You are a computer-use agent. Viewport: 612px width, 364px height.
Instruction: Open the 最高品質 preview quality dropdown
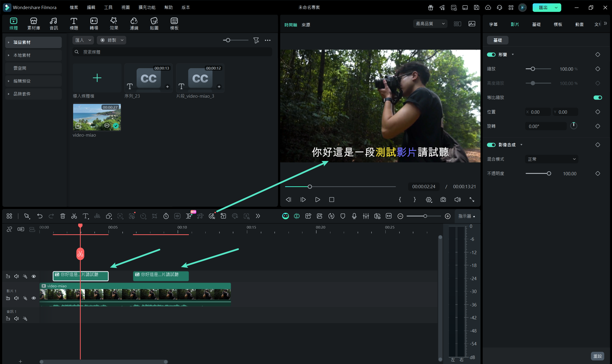click(x=430, y=24)
